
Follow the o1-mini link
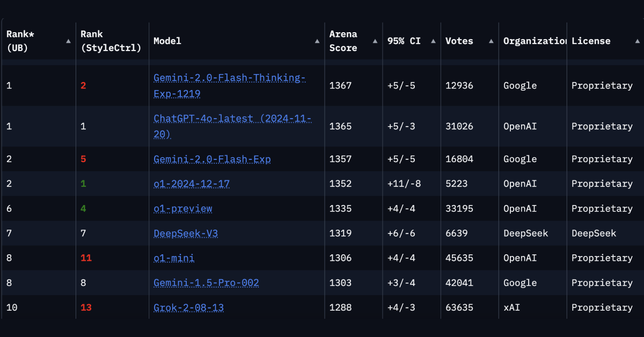point(174,258)
